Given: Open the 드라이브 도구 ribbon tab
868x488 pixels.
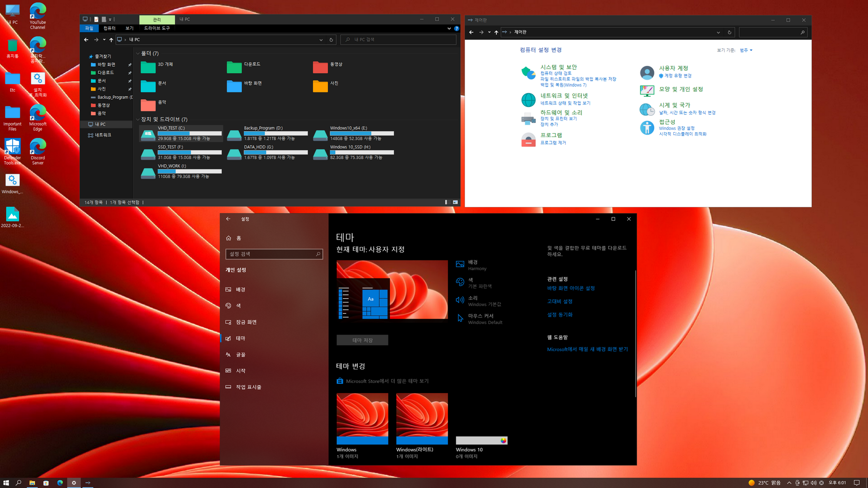Looking at the screenshot, I should (x=157, y=29).
